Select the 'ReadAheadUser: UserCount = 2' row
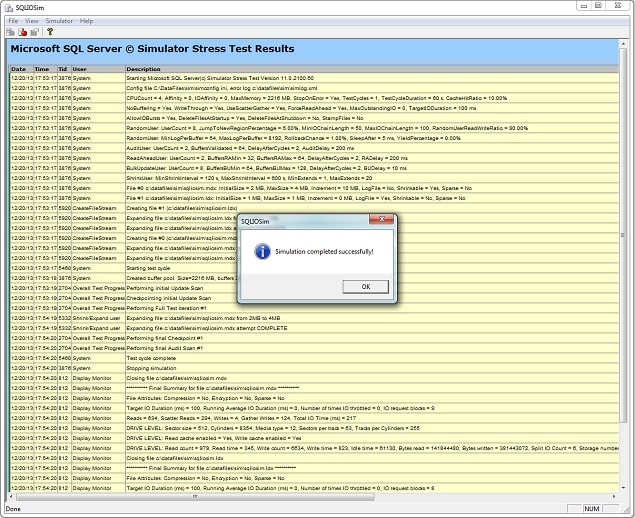This screenshot has height=518, width=635. [314, 158]
